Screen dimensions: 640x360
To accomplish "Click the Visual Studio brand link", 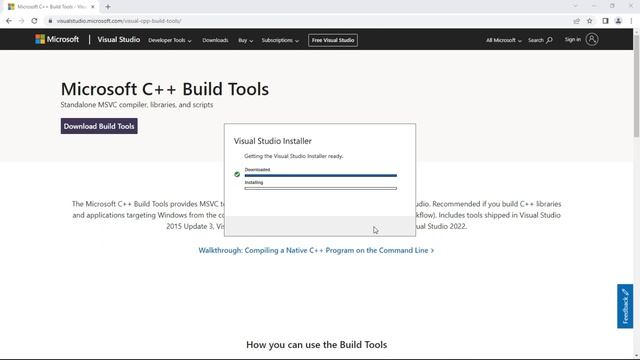I will click(x=118, y=40).
